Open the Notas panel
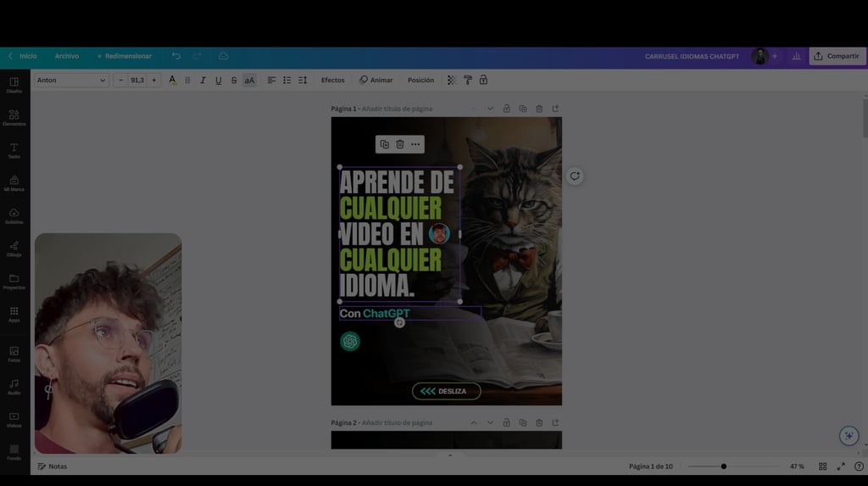Screen dimensions: 868x486 pyautogui.click(x=52, y=466)
